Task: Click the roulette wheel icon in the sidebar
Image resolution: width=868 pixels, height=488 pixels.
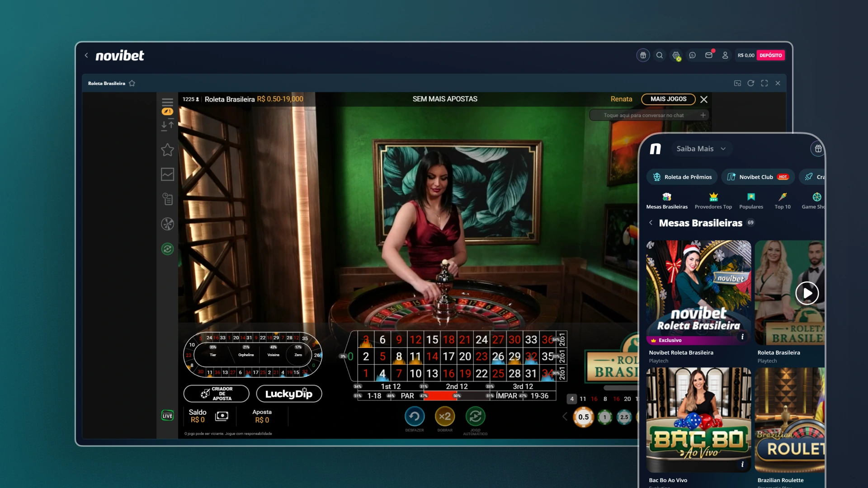Action: pyautogui.click(x=167, y=224)
